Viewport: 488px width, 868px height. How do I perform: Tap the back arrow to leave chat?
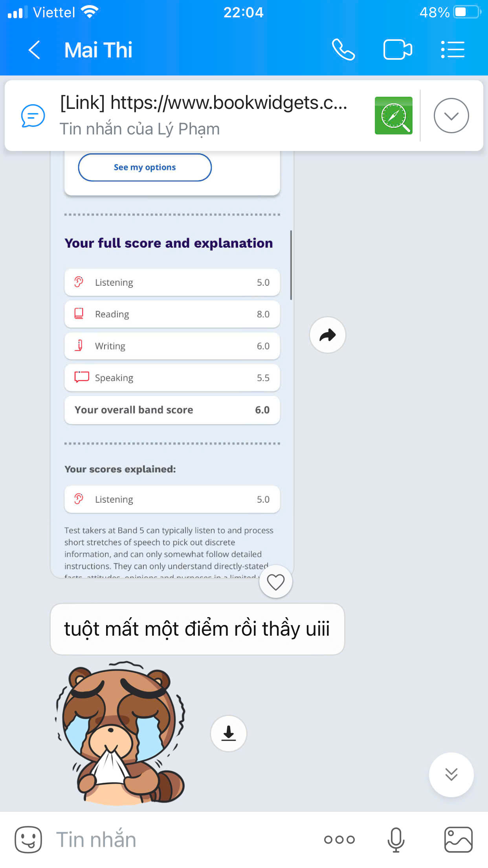[x=35, y=50]
